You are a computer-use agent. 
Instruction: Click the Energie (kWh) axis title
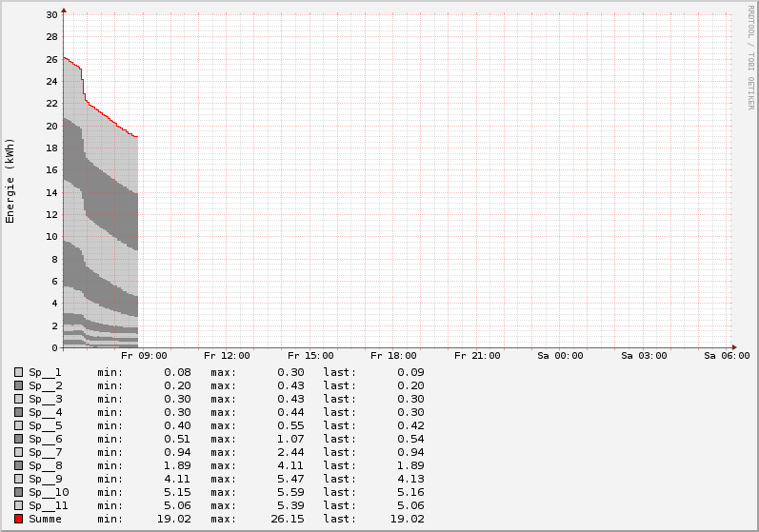click(10, 181)
